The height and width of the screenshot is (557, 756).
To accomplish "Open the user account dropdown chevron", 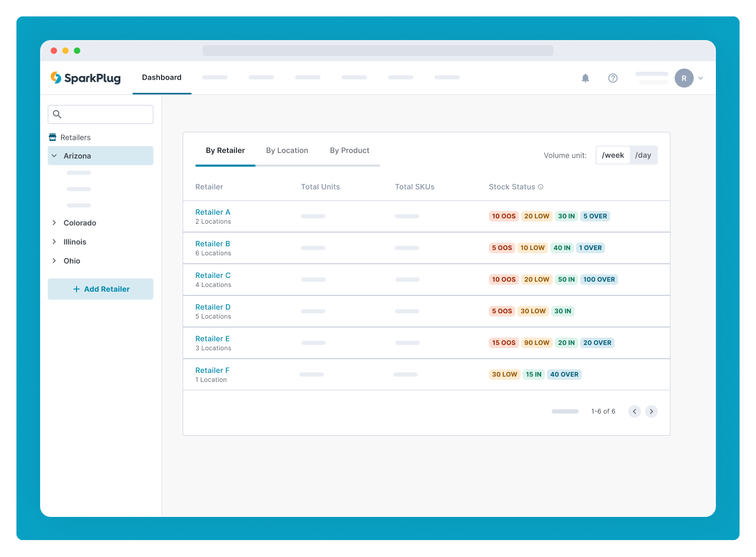I will [701, 78].
